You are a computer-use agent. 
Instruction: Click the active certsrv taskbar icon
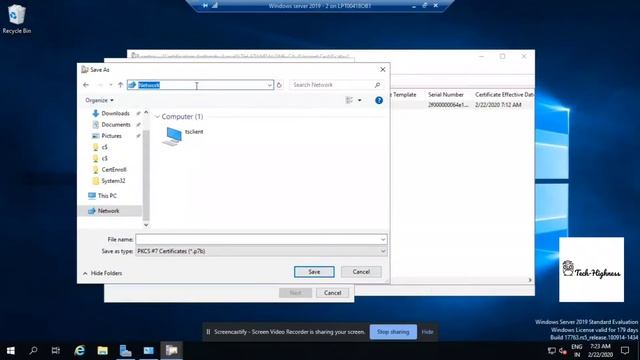tap(171, 351)
